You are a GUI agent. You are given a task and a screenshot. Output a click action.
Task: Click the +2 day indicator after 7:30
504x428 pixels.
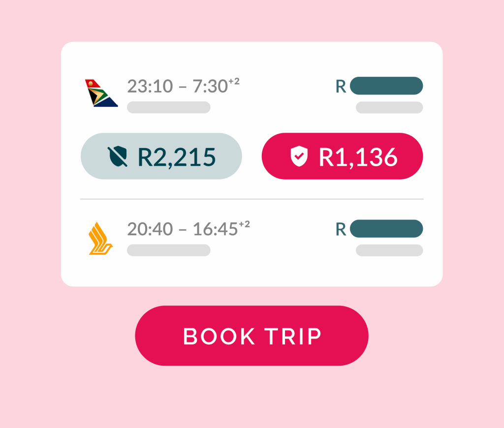tap(233, 82)
